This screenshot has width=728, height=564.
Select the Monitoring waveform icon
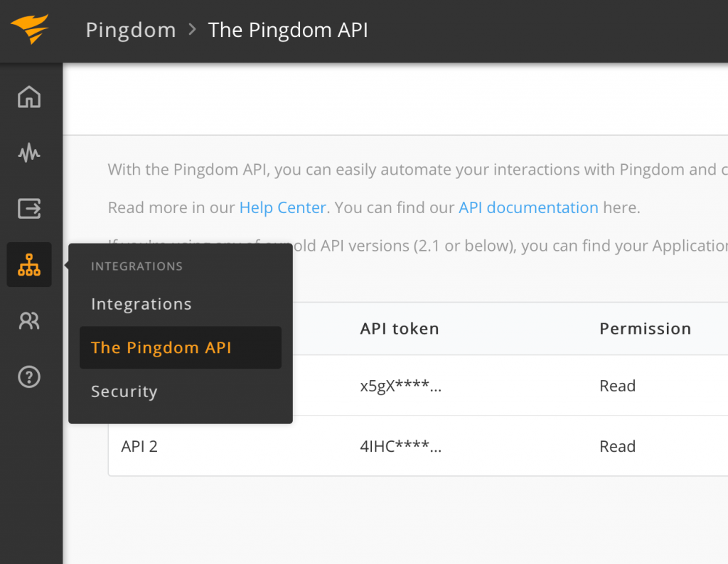pyautogui.click(x=29, y=153)
